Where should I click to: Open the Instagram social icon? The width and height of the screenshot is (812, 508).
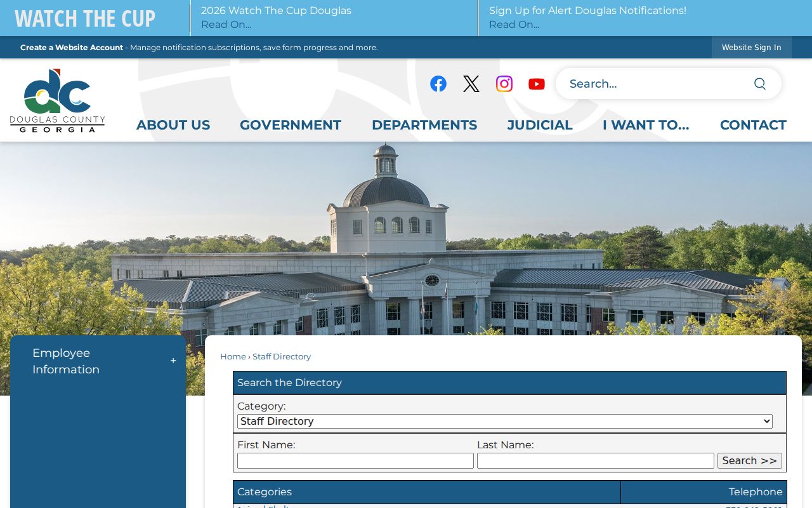[x=504, y=84]
